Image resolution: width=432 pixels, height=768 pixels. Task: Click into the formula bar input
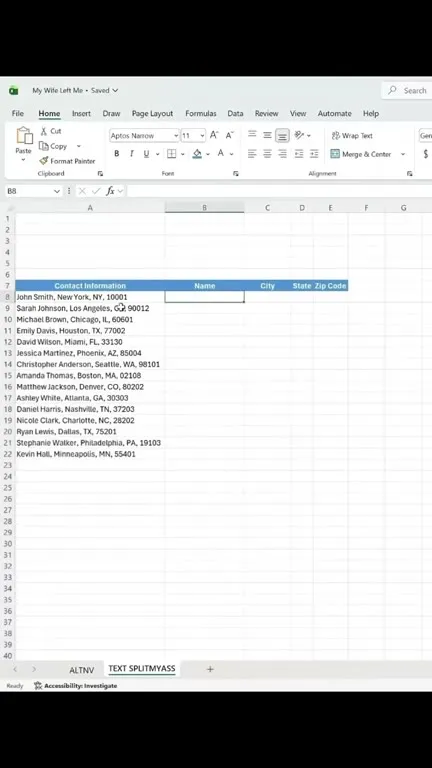279,191
